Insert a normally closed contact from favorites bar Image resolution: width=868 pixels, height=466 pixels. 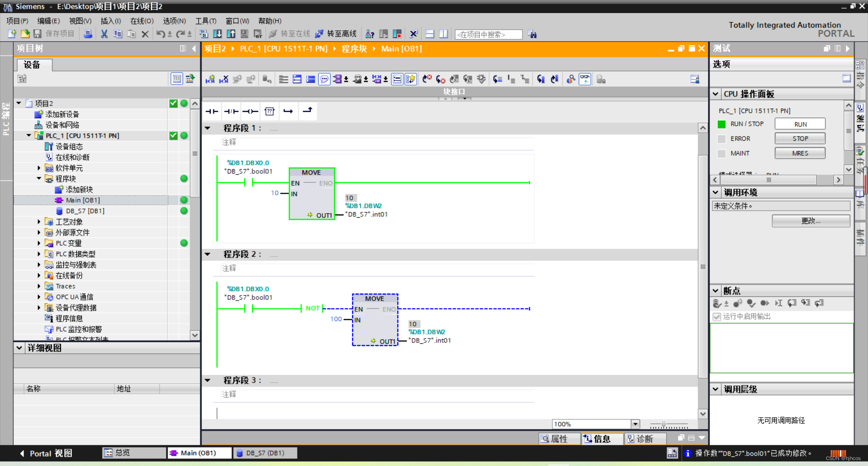coord(231,111)
